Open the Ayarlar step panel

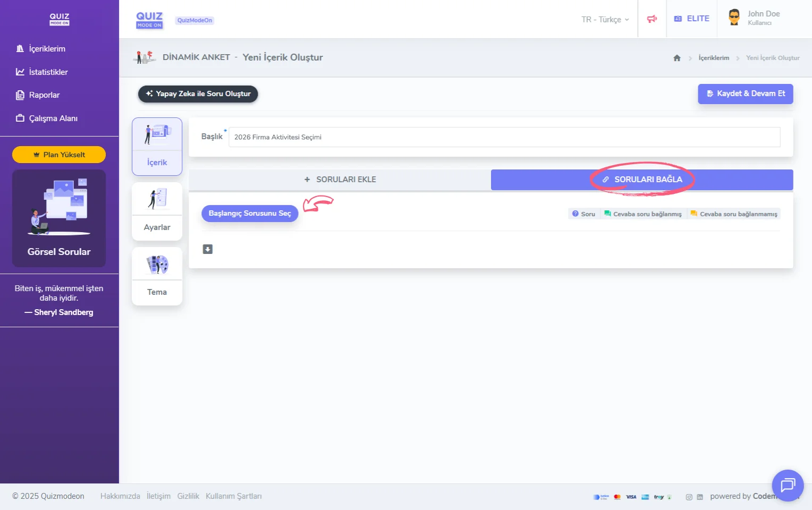pyautogui.click(x=157, y=211)
